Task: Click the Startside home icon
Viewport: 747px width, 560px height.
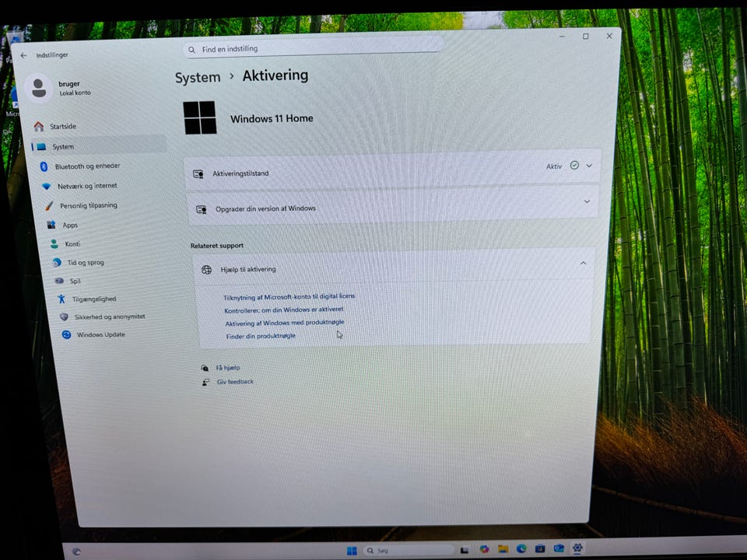Action: click(x=39, y=126)
